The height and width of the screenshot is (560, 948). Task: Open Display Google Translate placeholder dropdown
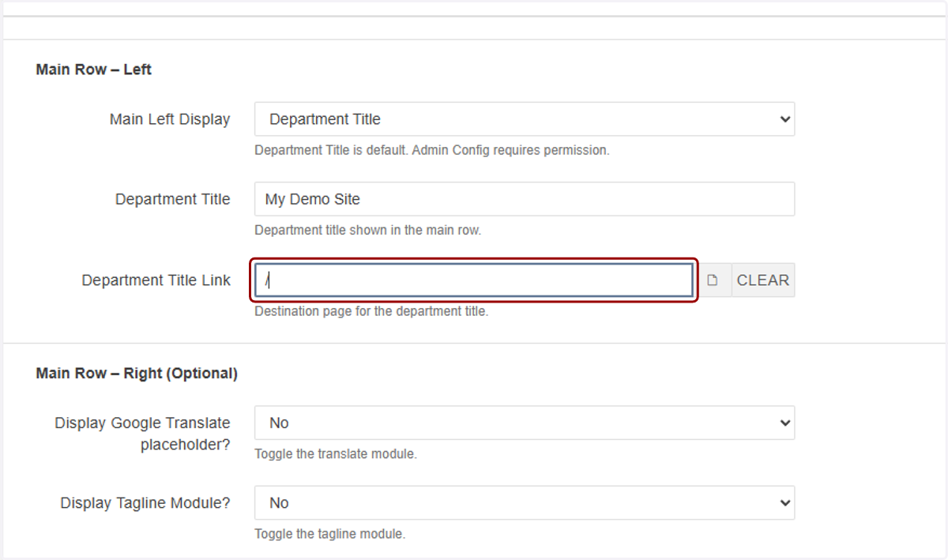point(525,423)
